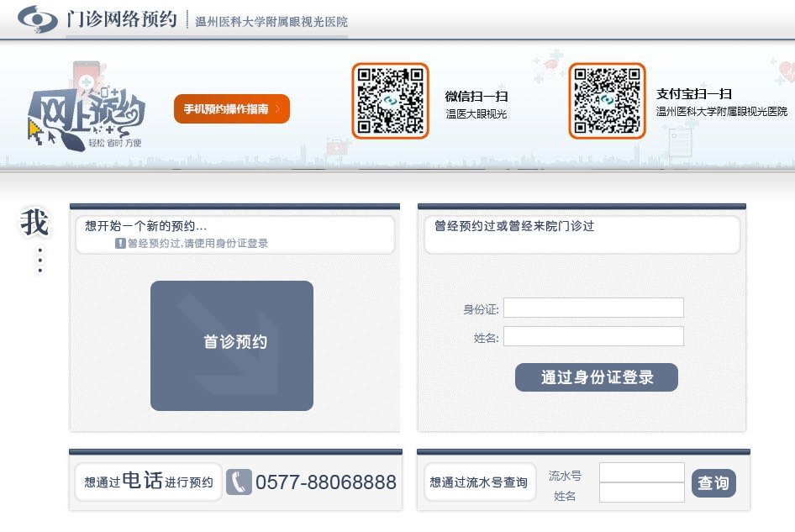Click the telephone icon beside phone number
The image size is (795, 532).
(239, 482)
